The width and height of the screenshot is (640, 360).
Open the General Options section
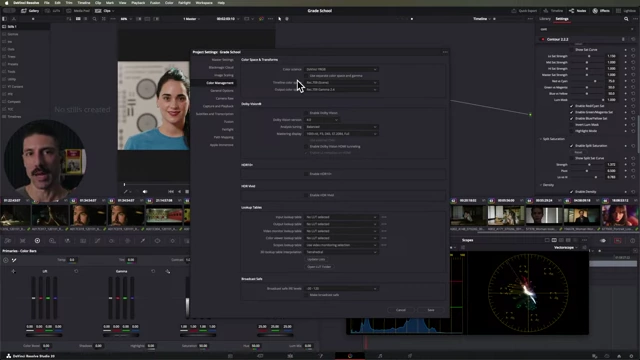[222, 91]
